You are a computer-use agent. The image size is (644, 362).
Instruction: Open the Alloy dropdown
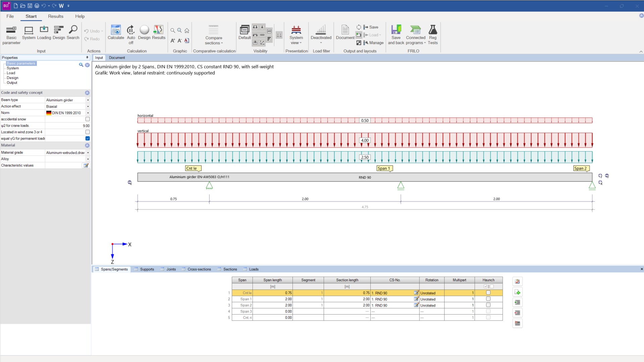[x=88, y=159]
